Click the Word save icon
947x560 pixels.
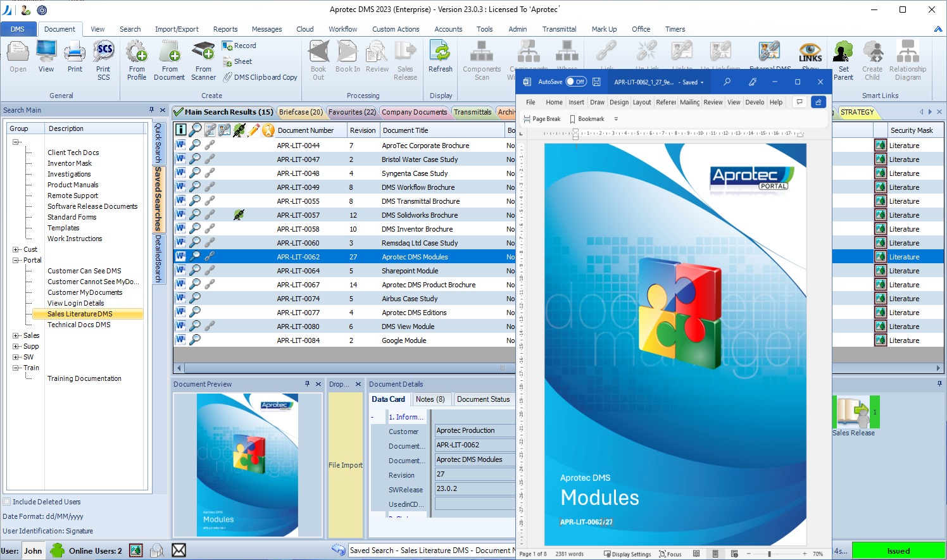coord(596,82)
